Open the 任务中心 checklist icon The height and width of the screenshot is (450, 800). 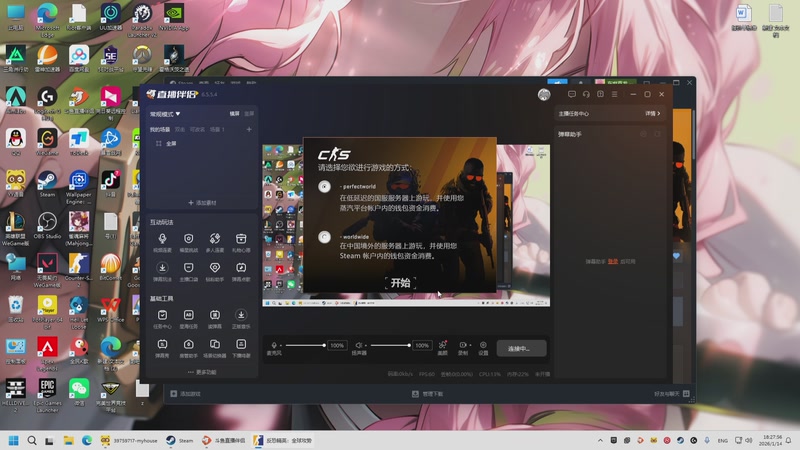(162, 315)
